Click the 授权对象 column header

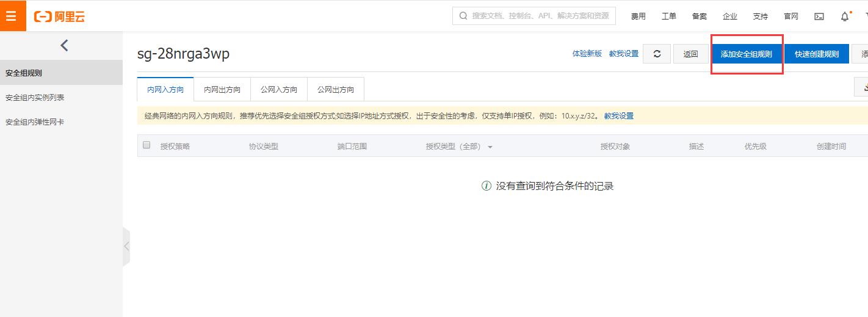[x=615, y=147]
